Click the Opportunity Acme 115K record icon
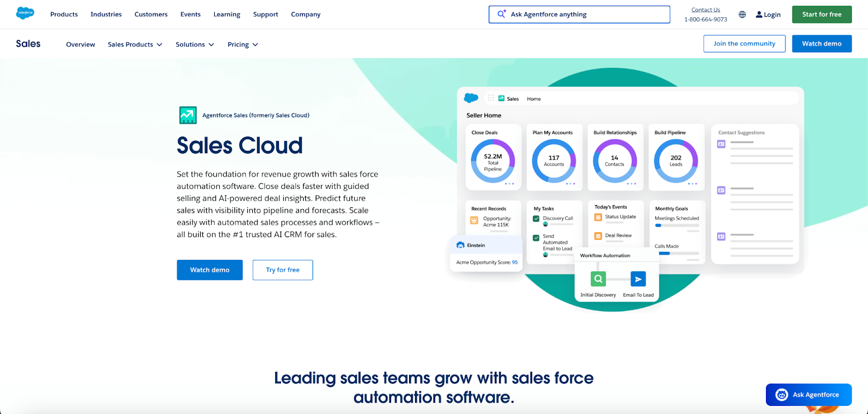This screenshot has height=414, width=868. (x=474, y=220)
